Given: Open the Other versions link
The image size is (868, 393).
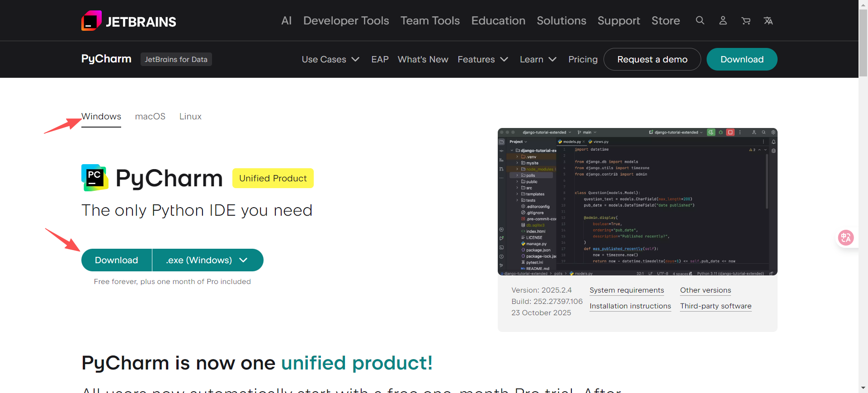Looking at the screenshot, I should pos(705,290).
